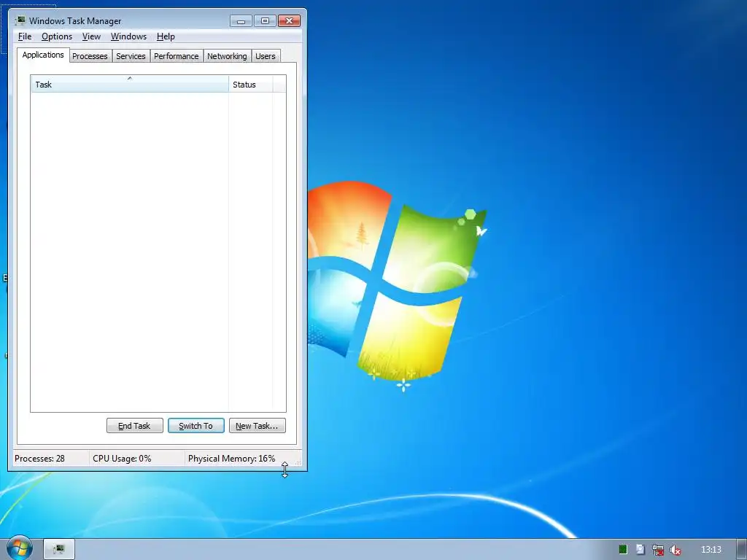Viewport: 747px width, 560px height.
Task: Click the green CPU meter tray icon
Action: tap(623, 550)
